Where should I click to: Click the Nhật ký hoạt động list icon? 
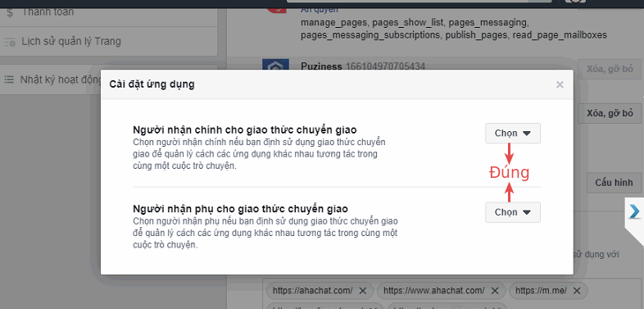[x=9, y=80]
